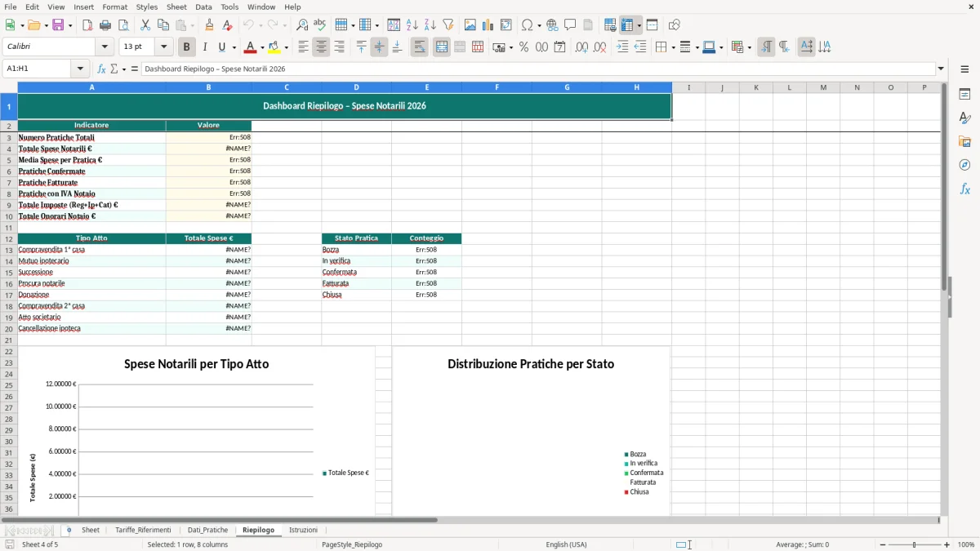Viewport: 980px width, 551px height.
Task: Toggle Center Horizontally alignment
Action: pos(321,47)
